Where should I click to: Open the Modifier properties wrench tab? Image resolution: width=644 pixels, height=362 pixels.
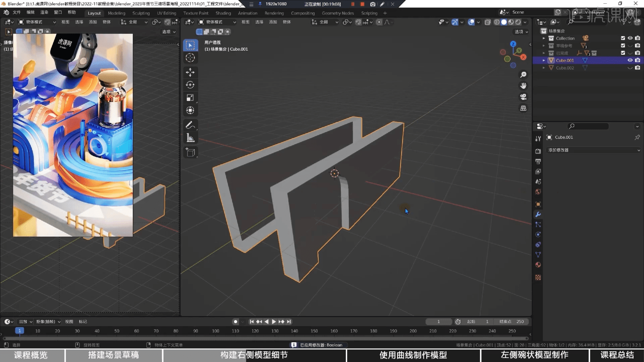click(x=538, y=215)
